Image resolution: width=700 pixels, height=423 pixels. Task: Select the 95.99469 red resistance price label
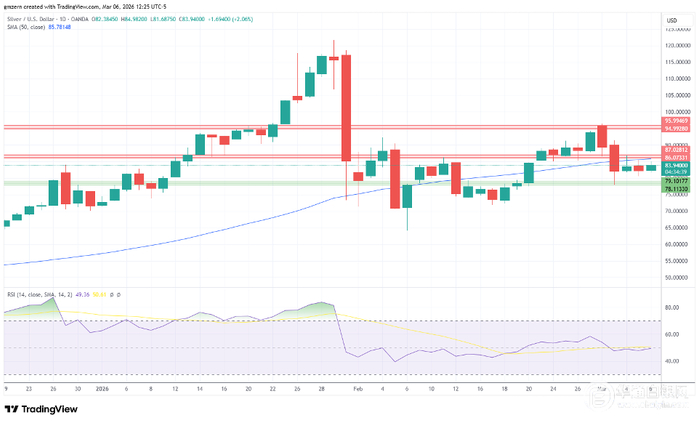click(x=676, y=121)
